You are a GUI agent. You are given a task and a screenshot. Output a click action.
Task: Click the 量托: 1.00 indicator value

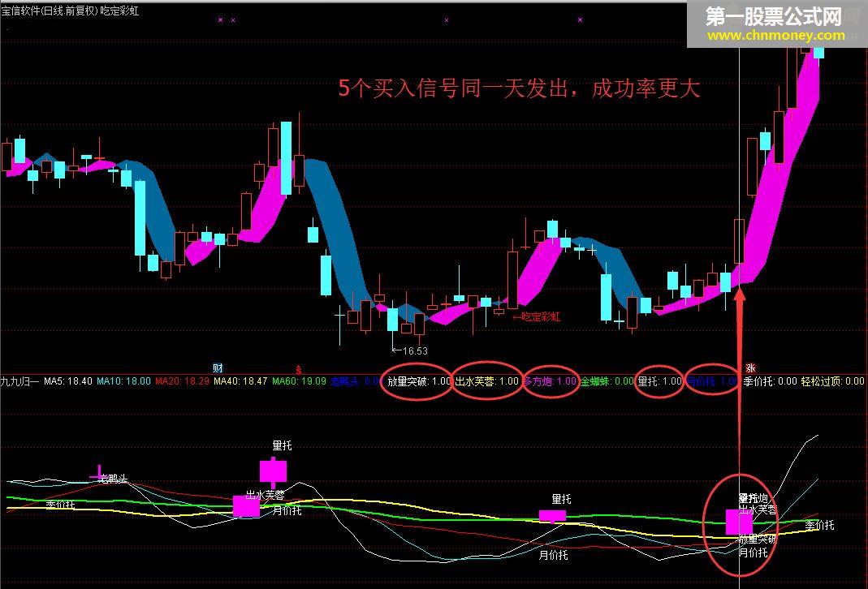coord(659,381)
